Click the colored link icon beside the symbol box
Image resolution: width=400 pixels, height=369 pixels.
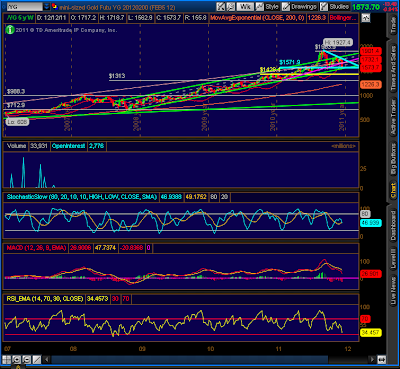(x=54, y=6)
